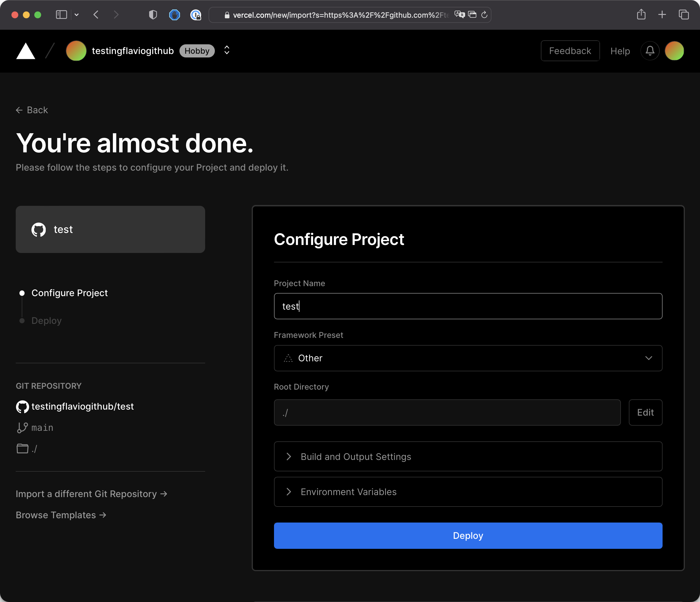The height and width of the screenshot is (602, 700).
Task: Click the Deploy button
Action: (467, 535)
